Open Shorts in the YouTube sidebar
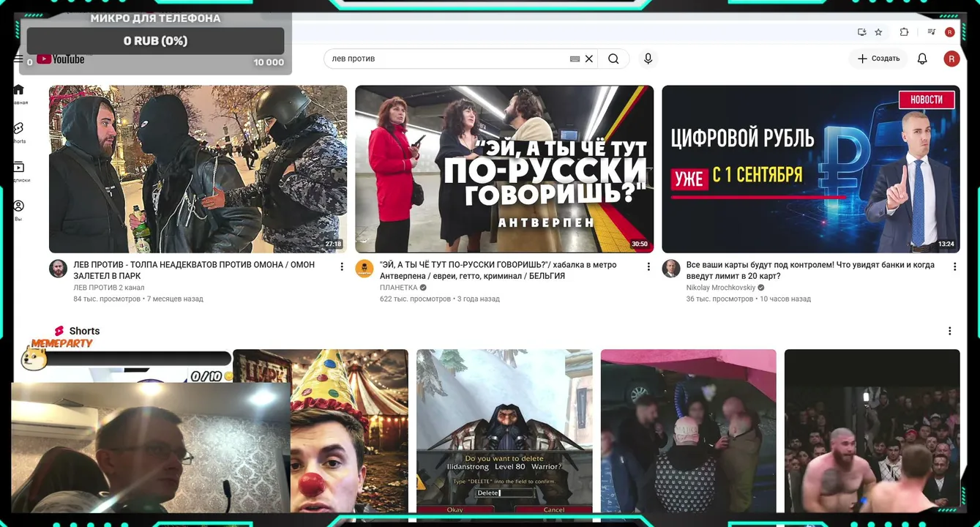 [19, 132]
